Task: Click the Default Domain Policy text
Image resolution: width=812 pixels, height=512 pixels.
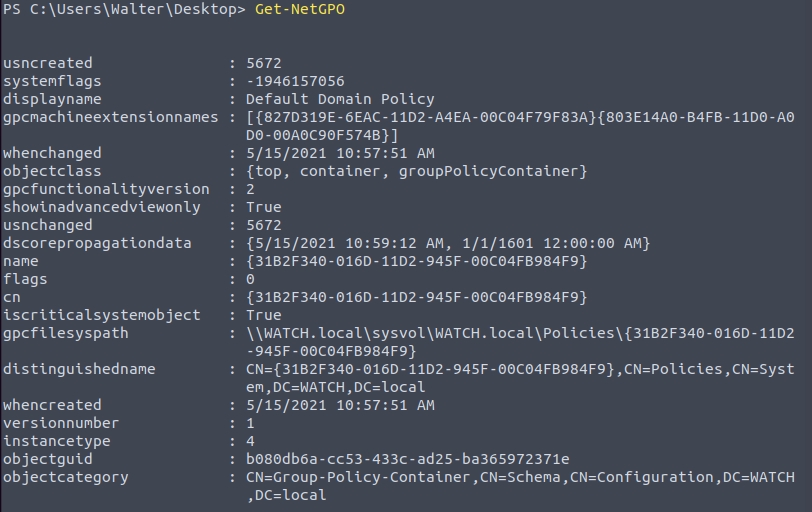Action: 340,99
